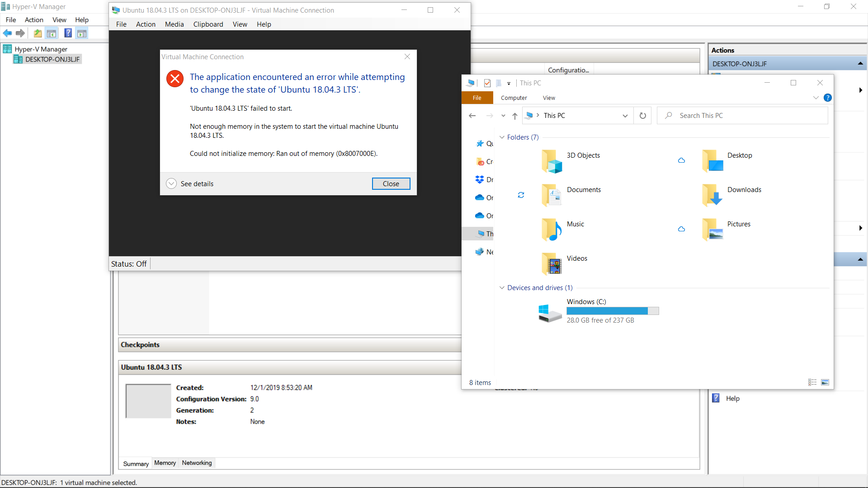The width and height of the screenshot is (868, 488).
Task: Collapse the Folders (7) group
Action: pos(502,137)
